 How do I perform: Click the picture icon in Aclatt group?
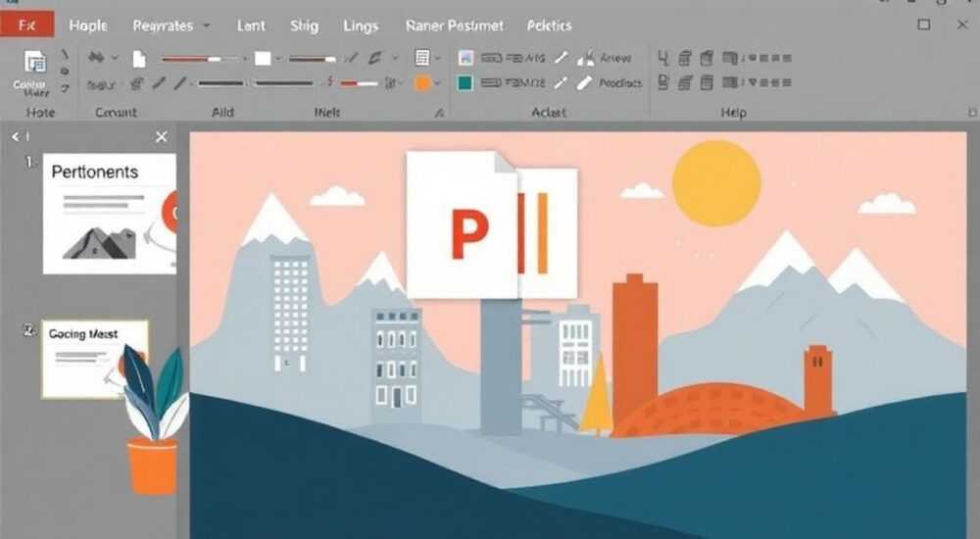[x=465, y=58]
